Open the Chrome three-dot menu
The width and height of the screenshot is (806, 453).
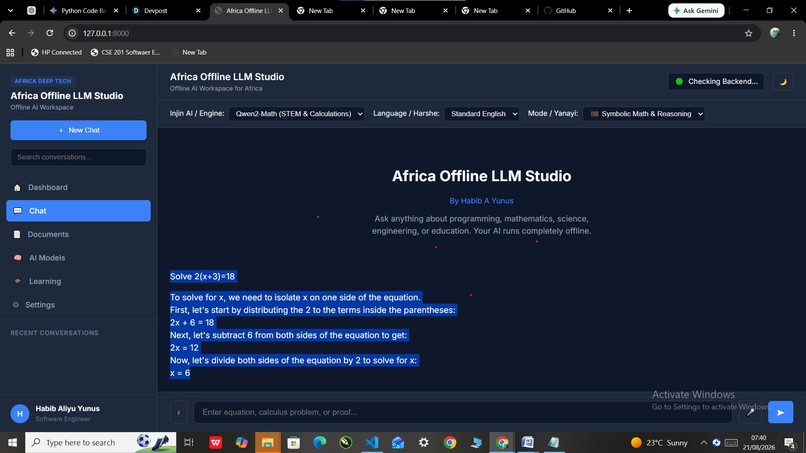tap(794, 33)
